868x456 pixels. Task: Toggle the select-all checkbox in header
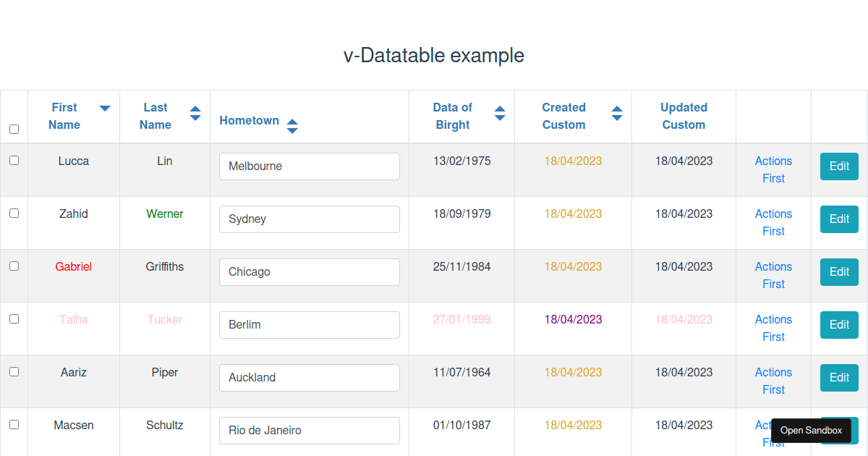point(14,129)
